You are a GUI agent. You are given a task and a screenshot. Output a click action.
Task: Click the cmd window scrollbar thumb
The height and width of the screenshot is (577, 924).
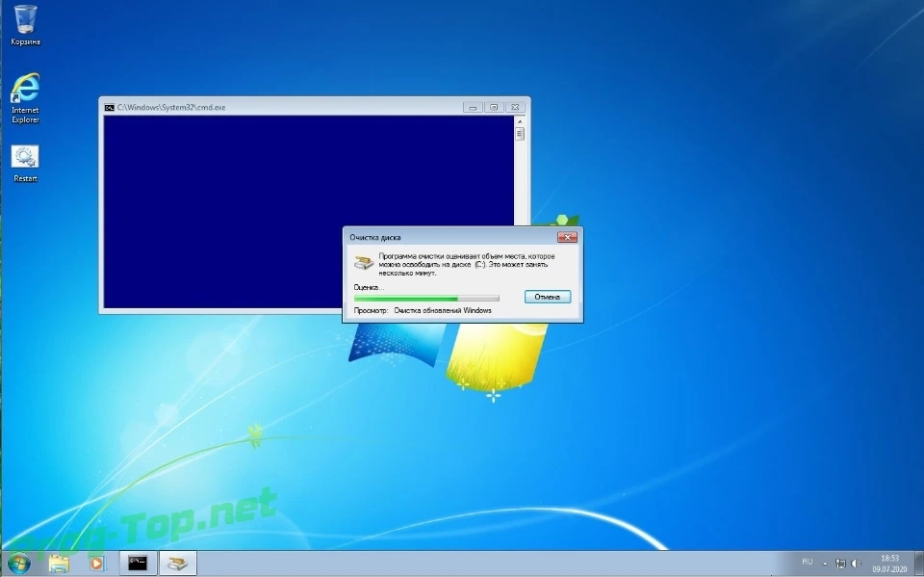(519, 134)
